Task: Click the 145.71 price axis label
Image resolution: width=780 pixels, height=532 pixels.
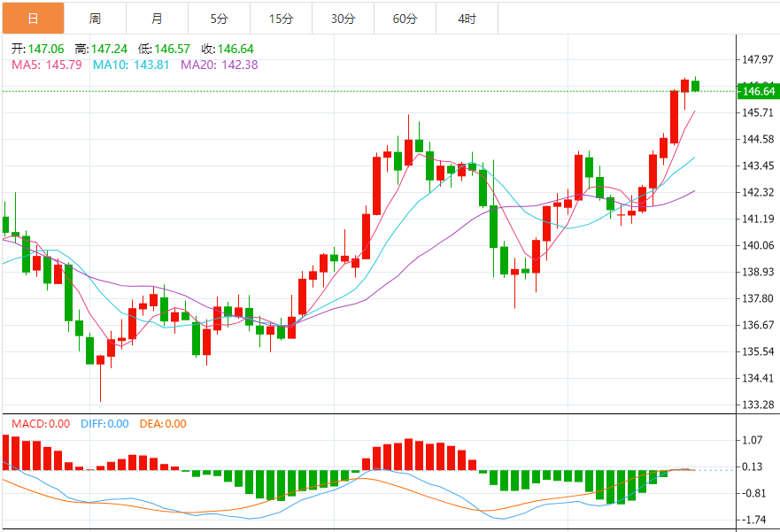Action: pyautogui.click(x=758, y=112)
